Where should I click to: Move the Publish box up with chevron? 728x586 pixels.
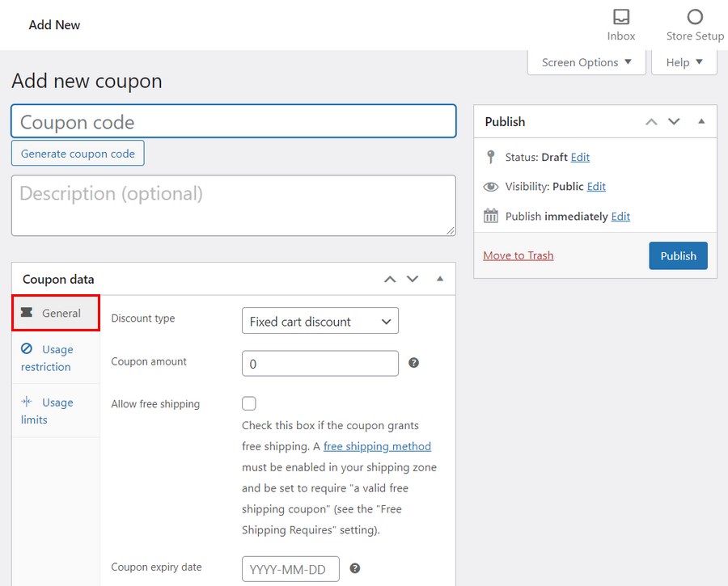(651, 121)
